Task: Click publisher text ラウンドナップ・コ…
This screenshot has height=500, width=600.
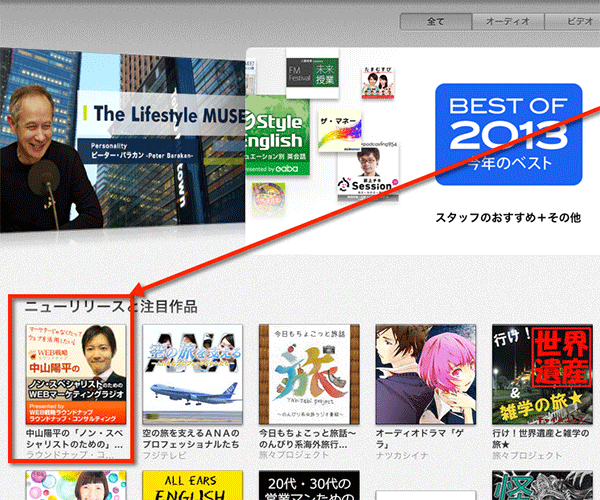Action: click(70, 455)
